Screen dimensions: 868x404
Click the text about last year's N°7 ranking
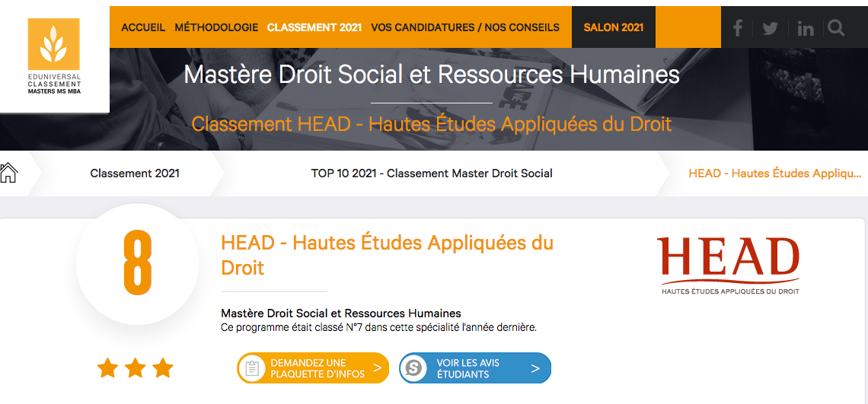[x=378, y=327]
